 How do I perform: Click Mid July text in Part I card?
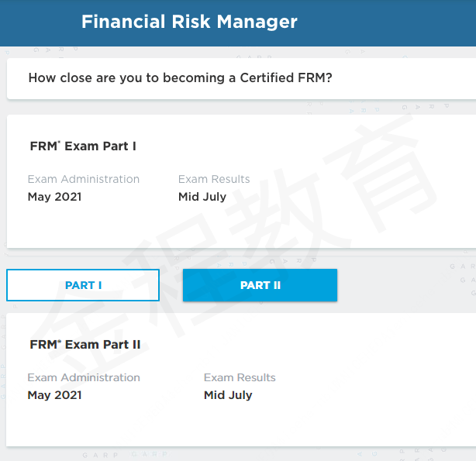202,197
